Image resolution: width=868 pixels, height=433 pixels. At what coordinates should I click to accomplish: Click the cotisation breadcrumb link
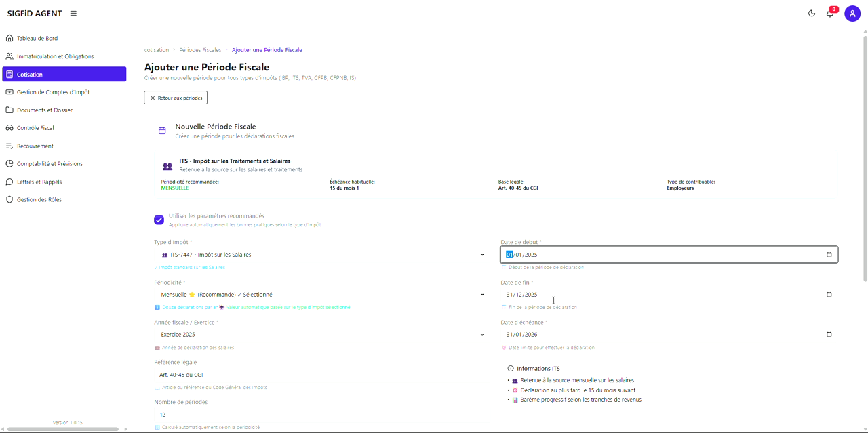(x=157, y=50)
